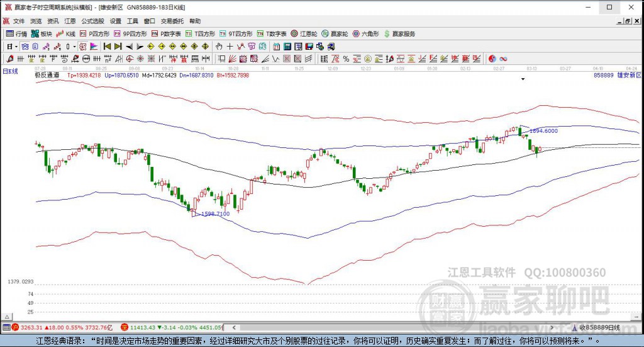Click the zigzag wave line tool
Image resolution: width=644 pixels, height=347 pixels.
[276, 59]
